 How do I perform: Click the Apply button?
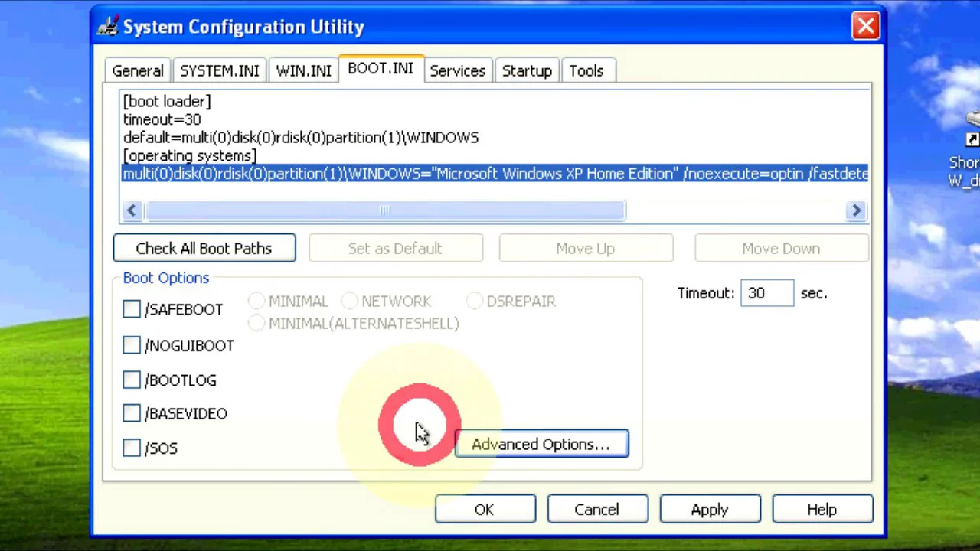coord(710,510)
